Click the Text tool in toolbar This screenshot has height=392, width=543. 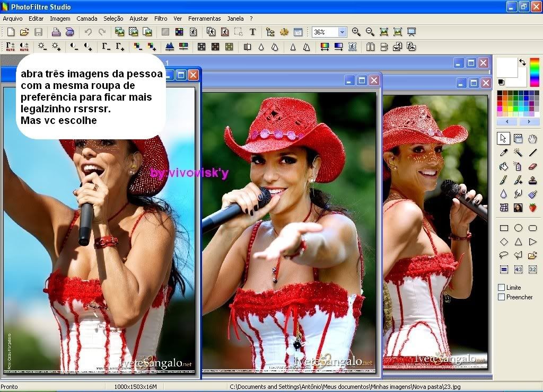252,32
